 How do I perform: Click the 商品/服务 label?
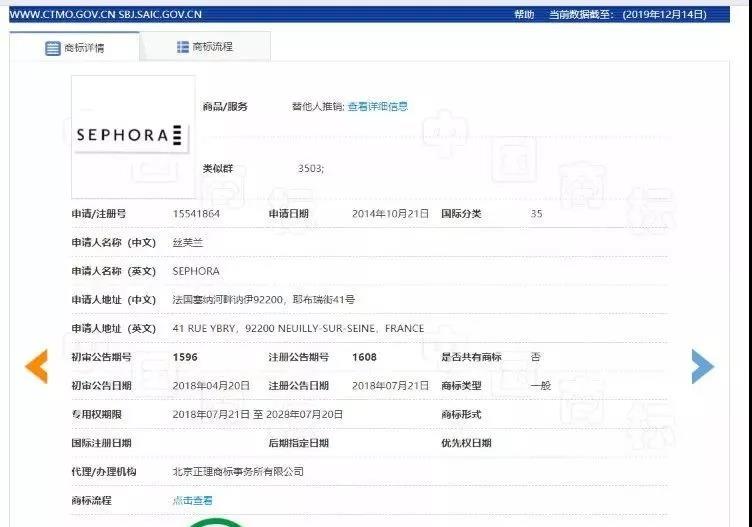point(225,106)
